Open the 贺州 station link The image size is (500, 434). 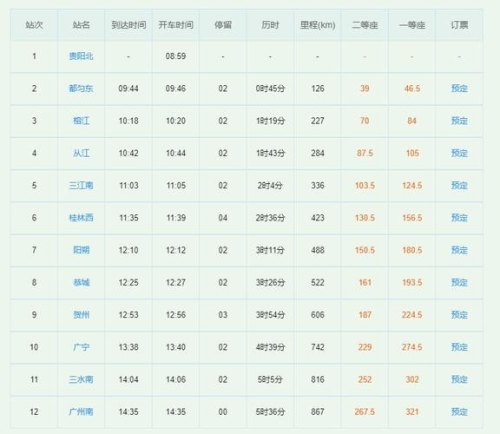tap(81, 315)
